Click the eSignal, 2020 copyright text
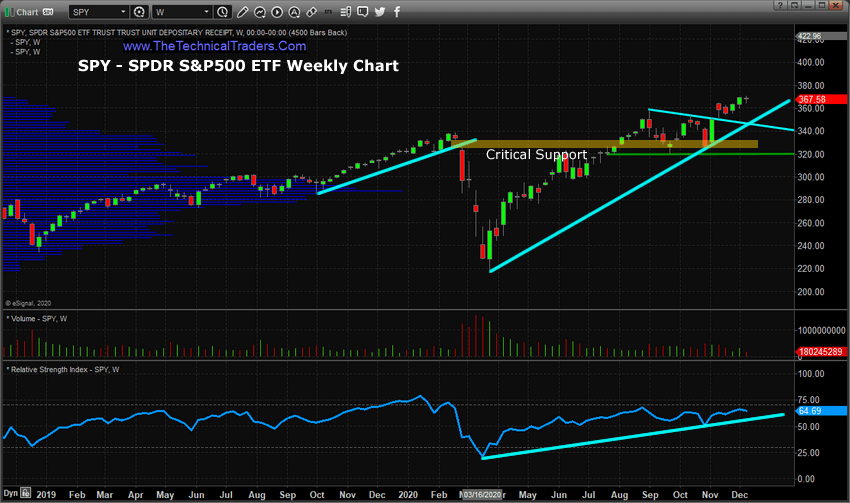 [x=28, y=303]
